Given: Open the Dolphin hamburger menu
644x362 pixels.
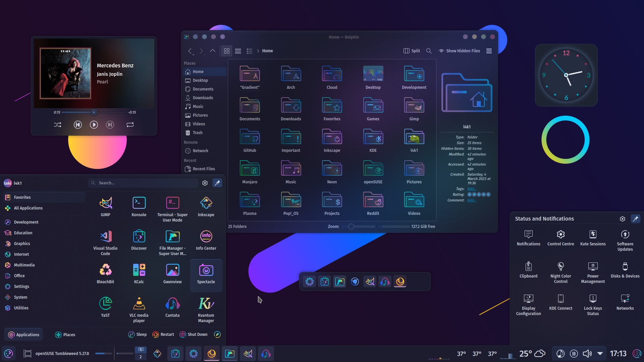Looking at the screenshot, I should (489, 51).
